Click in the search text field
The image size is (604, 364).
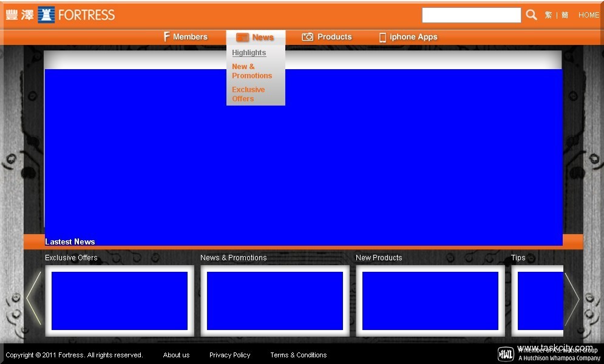click(471, 15)
